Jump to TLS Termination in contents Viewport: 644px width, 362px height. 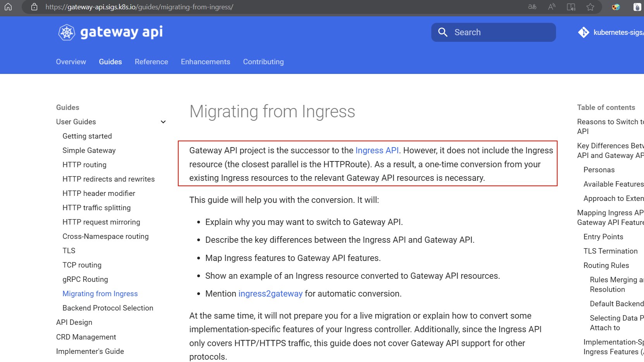pyautogui.click(x=610, y=251)
